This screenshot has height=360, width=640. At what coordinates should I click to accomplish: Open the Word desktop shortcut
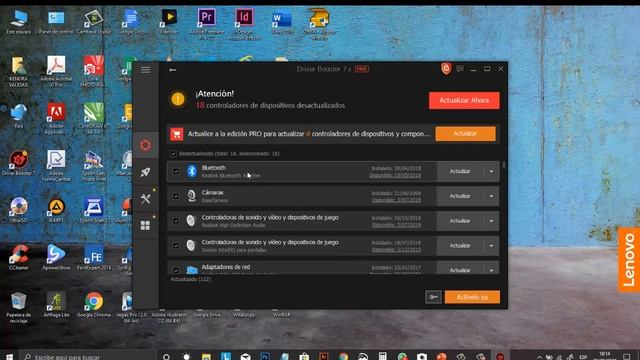tap(282, 22)
